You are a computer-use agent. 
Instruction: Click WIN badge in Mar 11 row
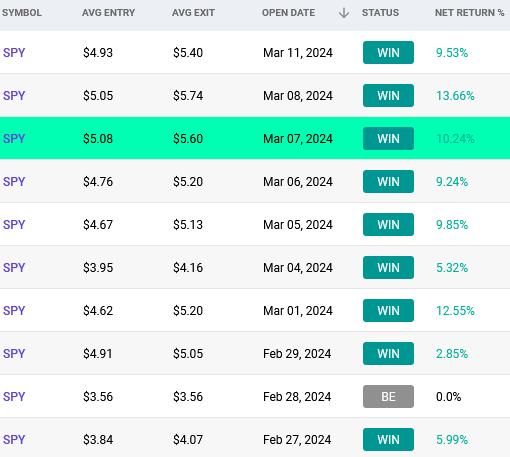pyautogui.click(x=388, y=53)
